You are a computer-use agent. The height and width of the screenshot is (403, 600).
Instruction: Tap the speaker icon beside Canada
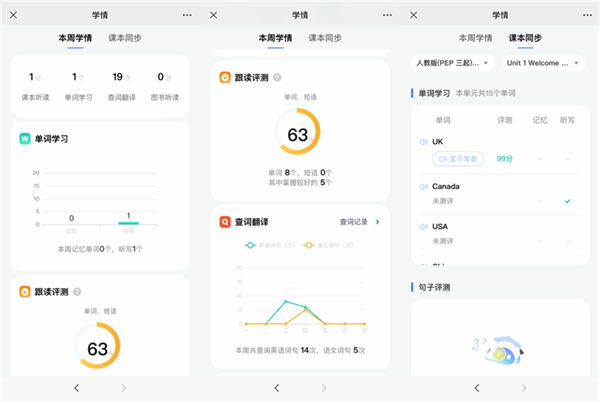tap(424, 187)
